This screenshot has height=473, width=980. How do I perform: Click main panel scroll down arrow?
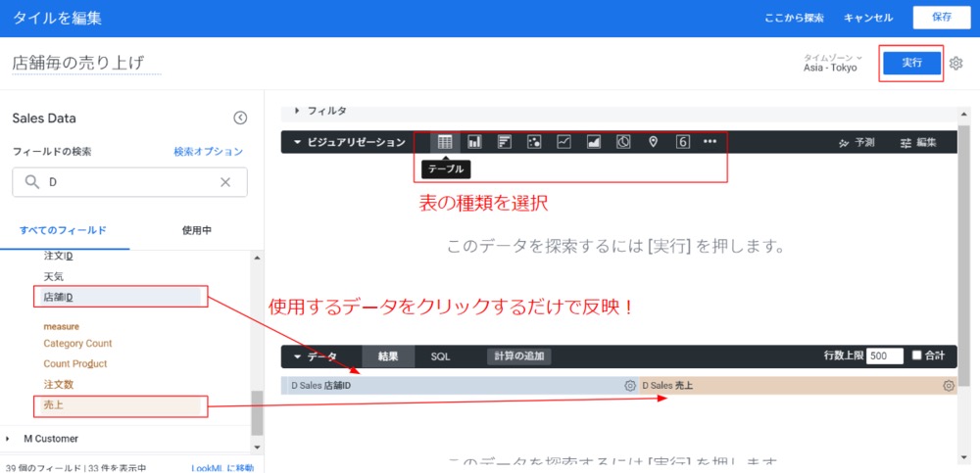[x=965, y=457]
